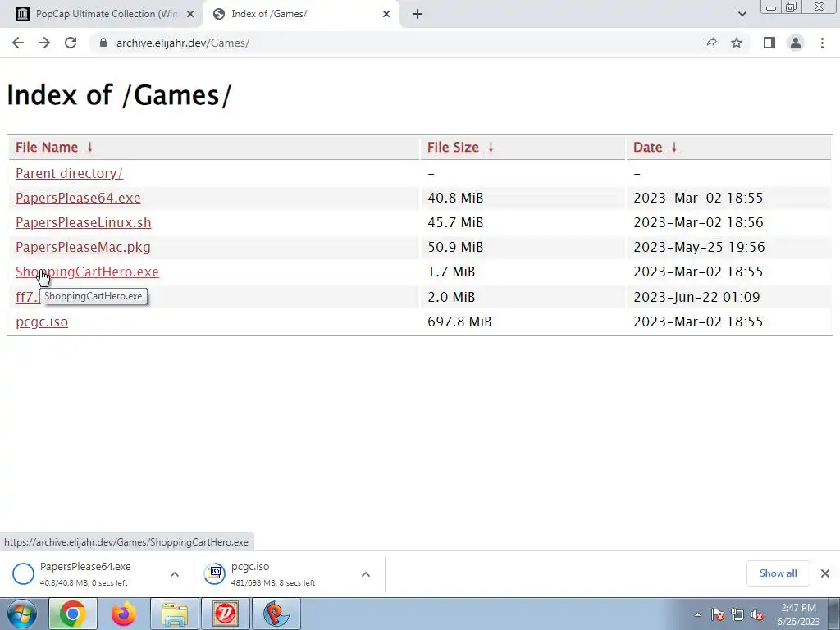Reload the Games index page

[71, 43]
